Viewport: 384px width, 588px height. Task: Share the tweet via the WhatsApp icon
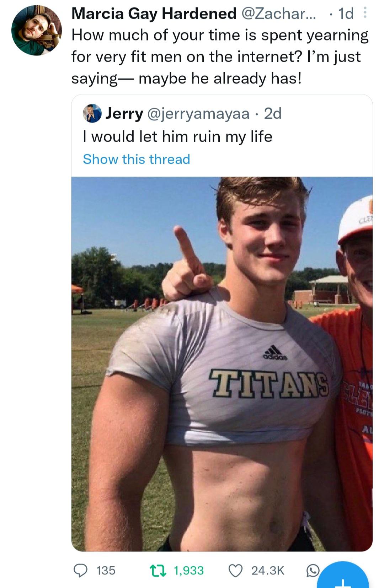(x=313, y=571)
